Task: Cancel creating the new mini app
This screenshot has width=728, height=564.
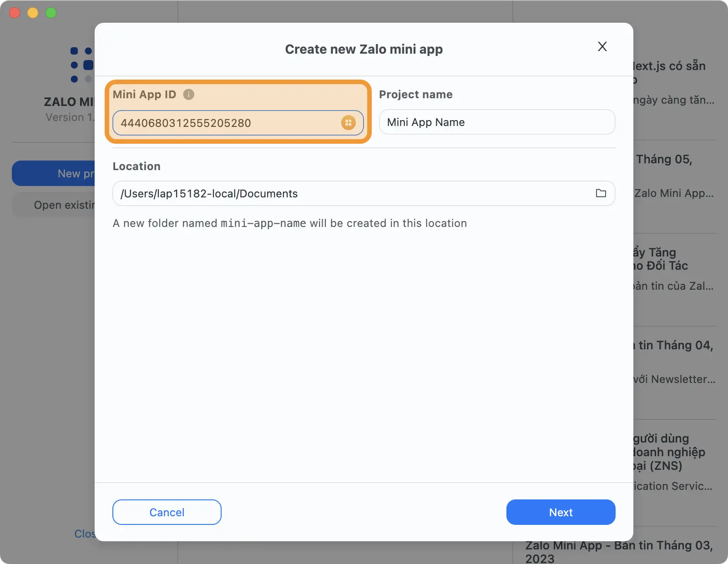Action: 167,512
